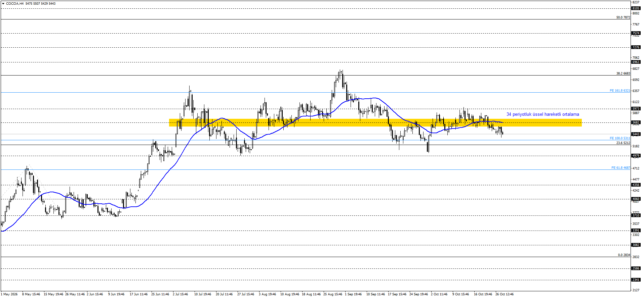This screenshot has width=644, height=298.
Task: Click the '16 Oct 19:46' time axis label
Action: tap(483, 294)
